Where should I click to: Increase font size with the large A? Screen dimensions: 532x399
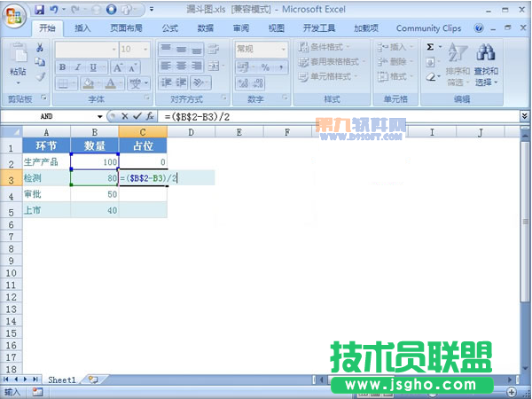point(118,67)
